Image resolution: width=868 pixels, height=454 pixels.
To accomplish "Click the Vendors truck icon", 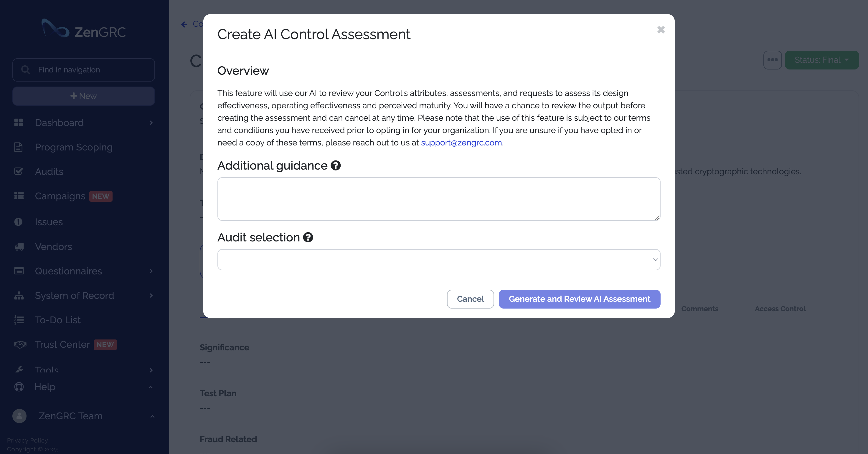I will point(19,246).
